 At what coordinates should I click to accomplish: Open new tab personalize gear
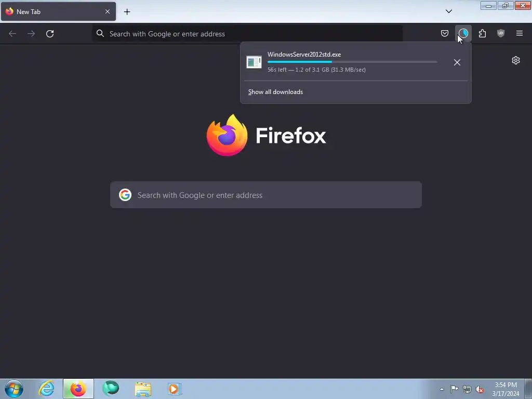tap(516, 60)
